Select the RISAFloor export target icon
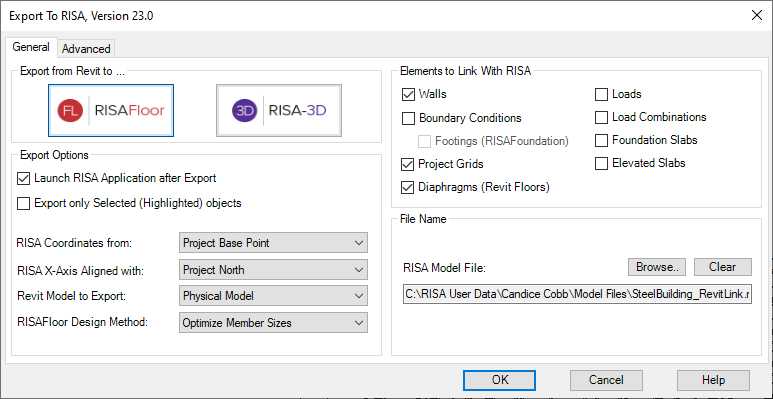 (x=111, y=110)
